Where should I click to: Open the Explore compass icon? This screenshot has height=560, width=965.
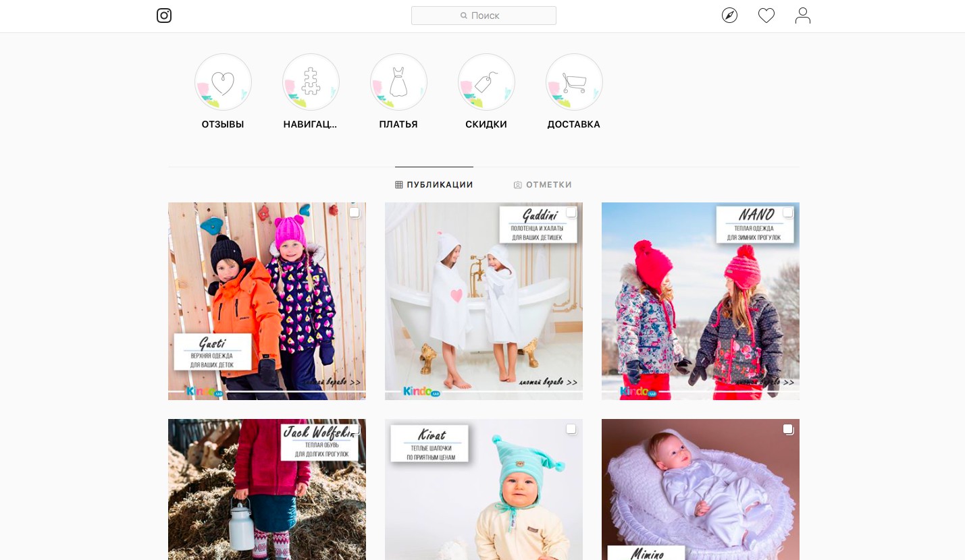click(729, 16)
